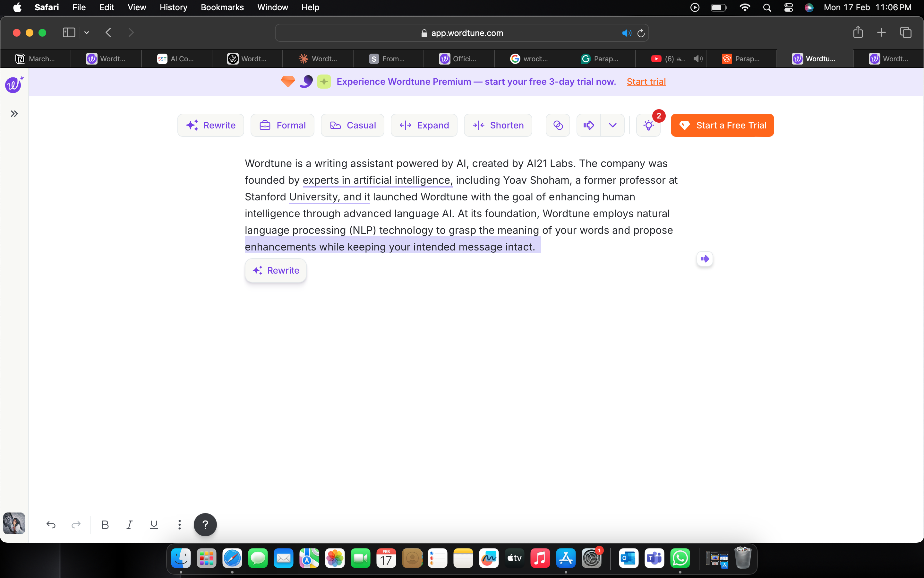Switch to the From... tab

click(388, 58)
